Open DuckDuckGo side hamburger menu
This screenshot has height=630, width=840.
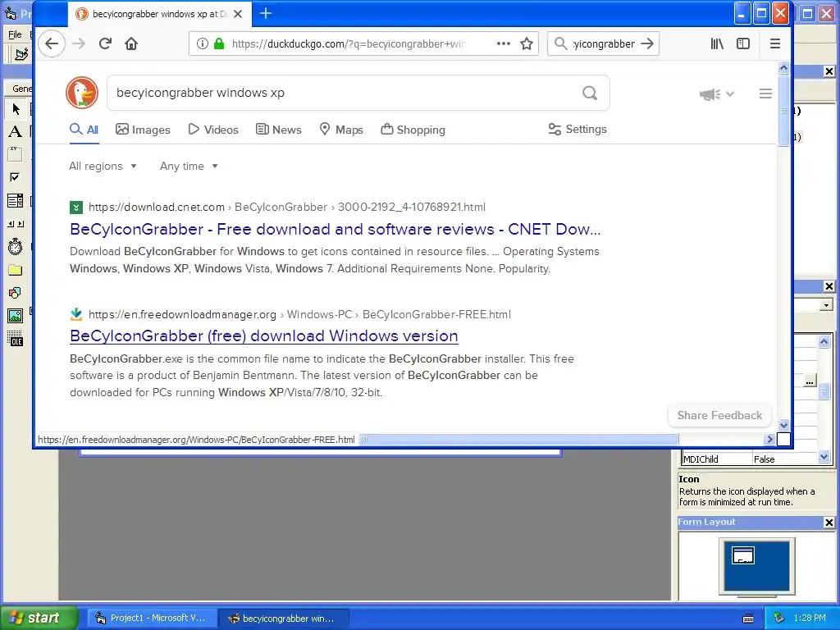765,94
